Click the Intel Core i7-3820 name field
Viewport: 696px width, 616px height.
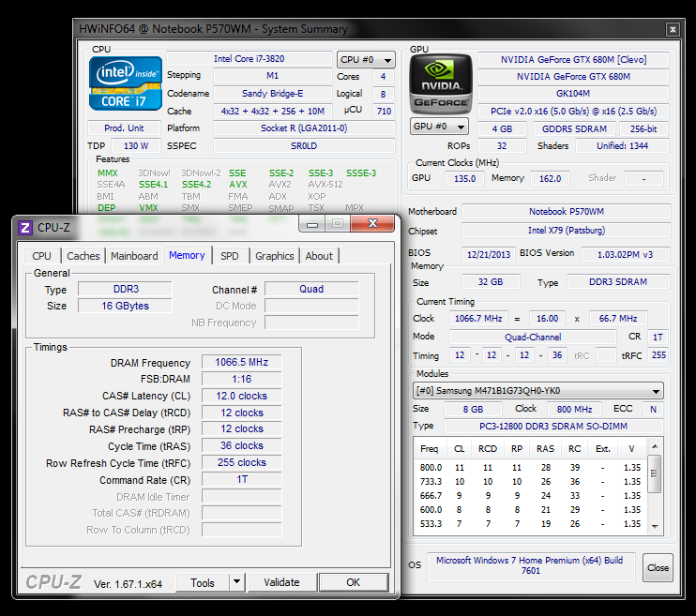pyautogui.click(x=249, y=58)
